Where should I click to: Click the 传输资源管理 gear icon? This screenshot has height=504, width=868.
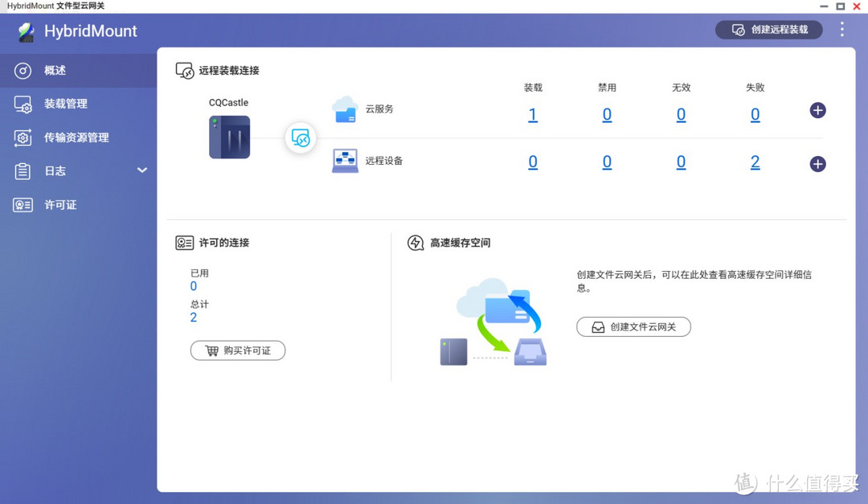click(x=23, y=137)
